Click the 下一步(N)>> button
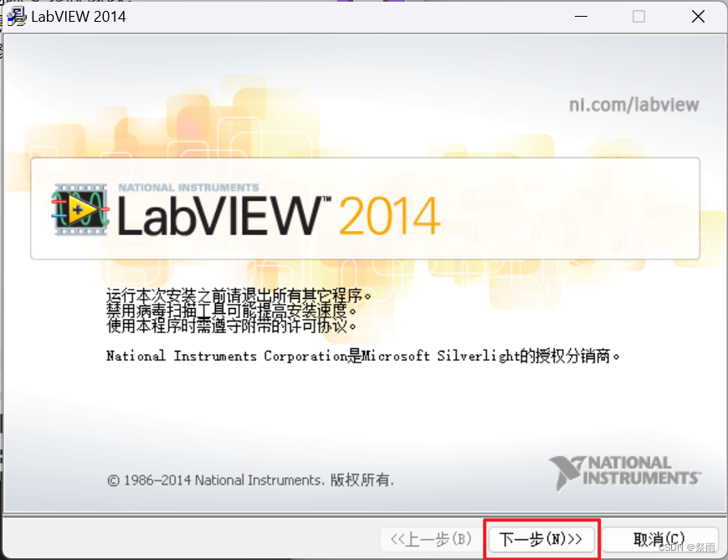Image resolution: width=728 pixels, height=560 pixels. [x=541, y=539]
